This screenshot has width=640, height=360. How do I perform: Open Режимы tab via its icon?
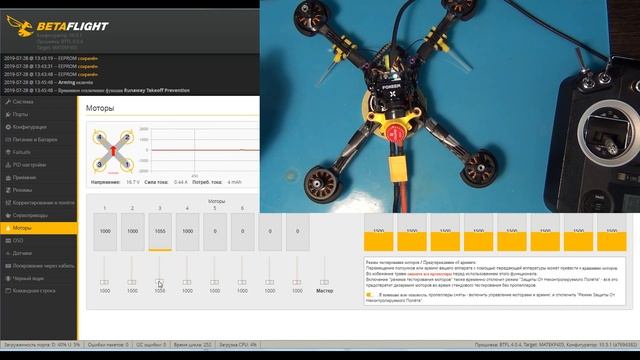click(8, 190)
